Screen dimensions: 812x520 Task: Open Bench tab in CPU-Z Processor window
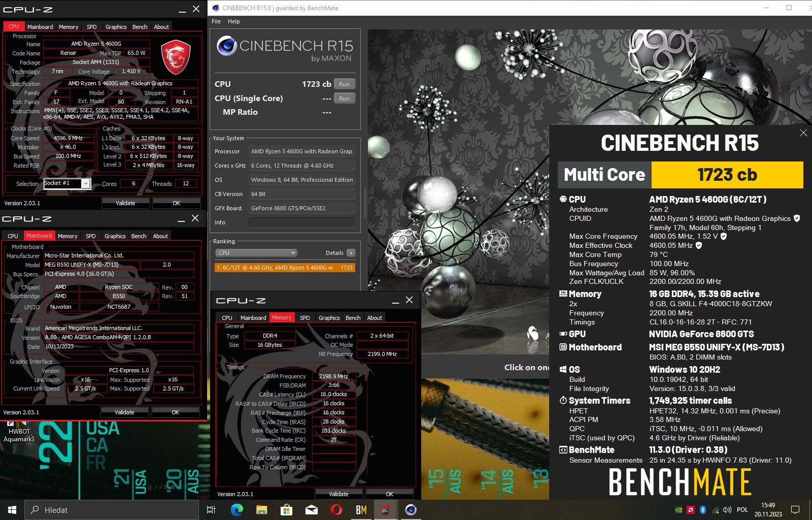140,27
